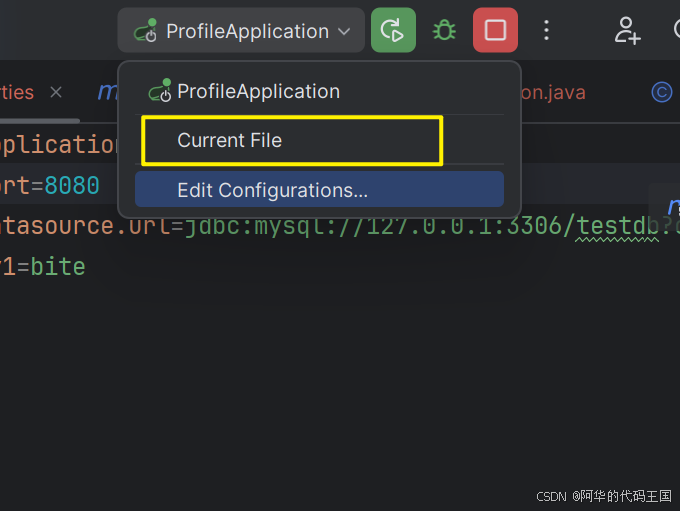Viewport: 680px width, 511px height.
Task: Start debugging with the bug icon
Action: tap(444, 30)
